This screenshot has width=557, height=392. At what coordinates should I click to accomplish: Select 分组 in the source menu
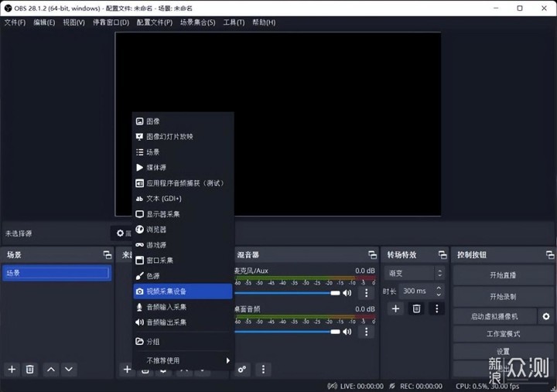183,342
